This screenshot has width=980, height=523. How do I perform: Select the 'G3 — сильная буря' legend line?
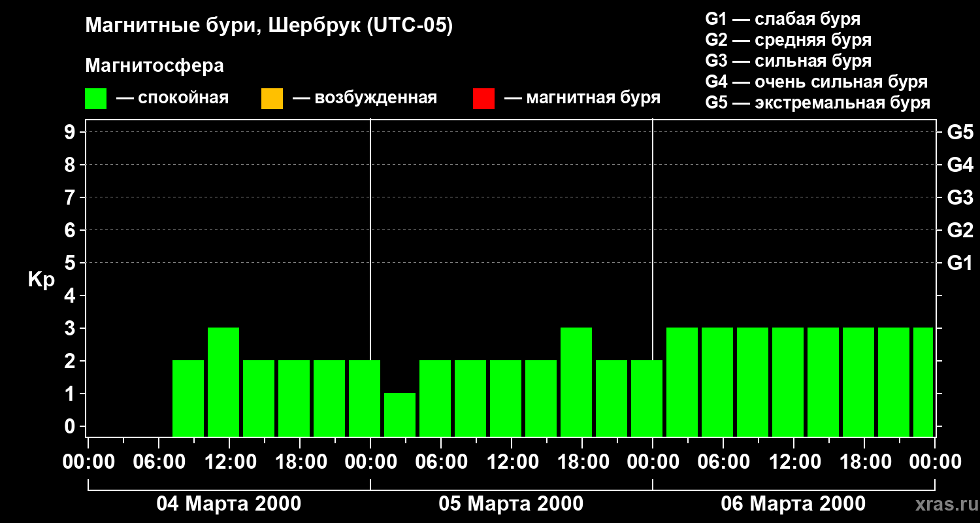tap(789, 61)
